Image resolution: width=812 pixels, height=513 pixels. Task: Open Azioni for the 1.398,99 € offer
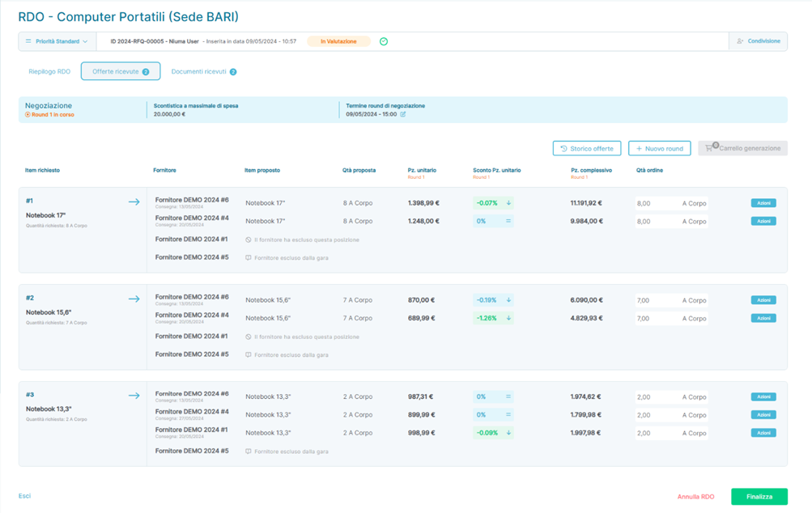click(x=763, y=203)
